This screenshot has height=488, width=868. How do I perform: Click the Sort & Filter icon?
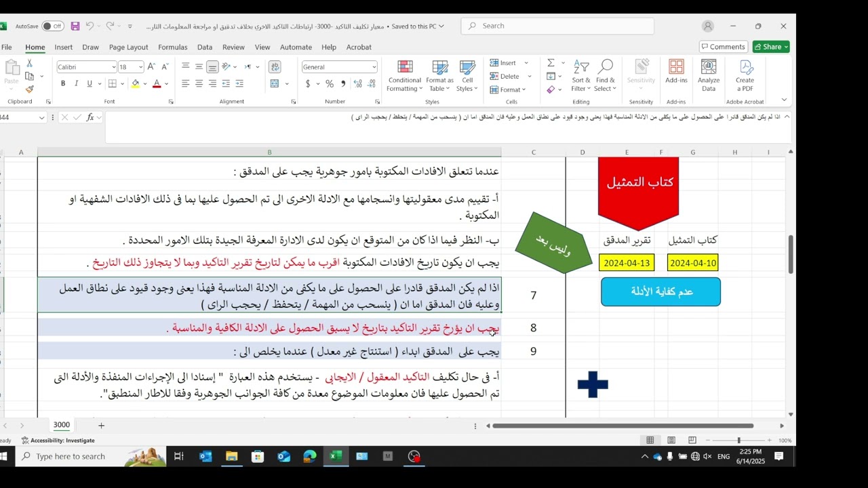[x=581, y=77]
